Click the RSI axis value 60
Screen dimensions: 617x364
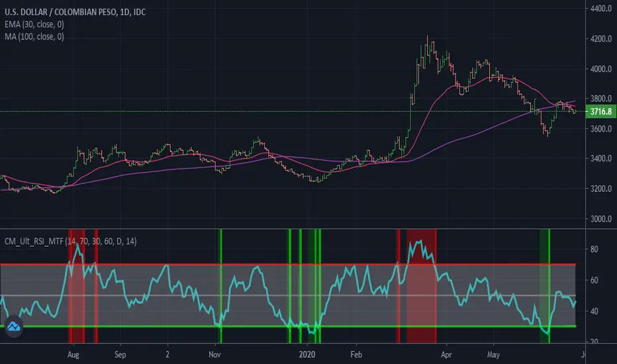pos(594,280)
